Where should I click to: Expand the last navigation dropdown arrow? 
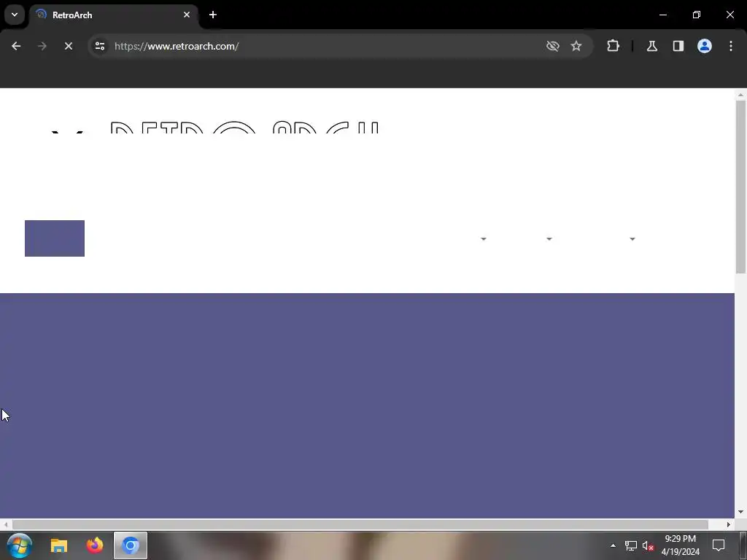pos(632,239)
